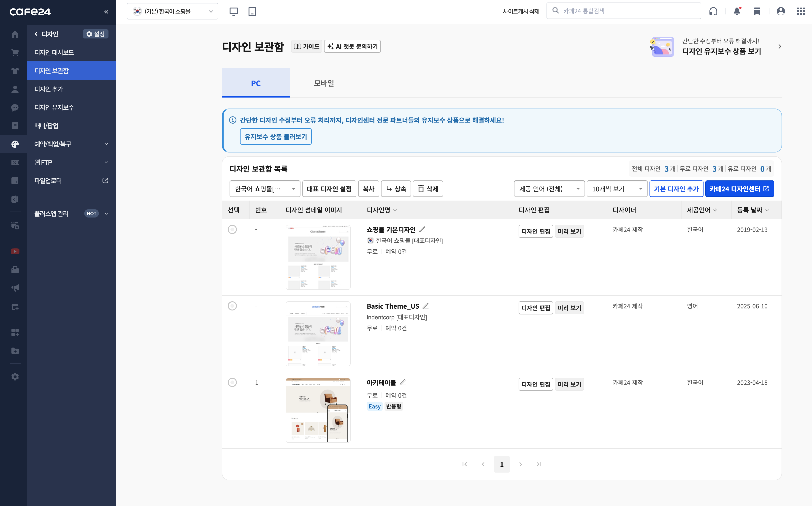
Task: Click the shopping cart sidebar icon
Action: [15, 52]
